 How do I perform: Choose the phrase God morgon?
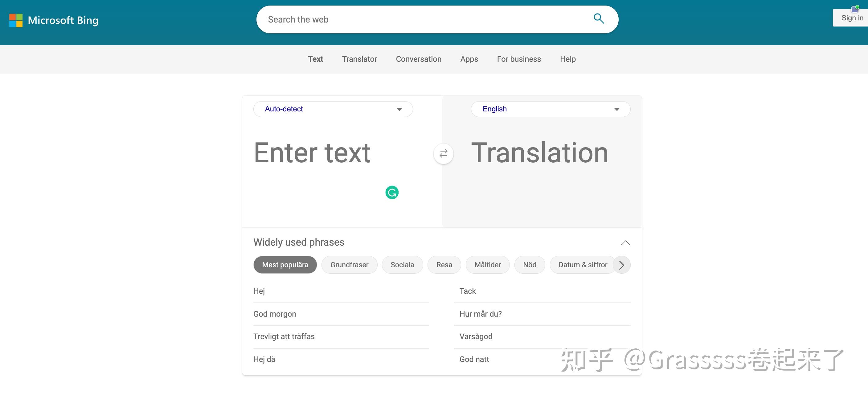tap(275, 314)
